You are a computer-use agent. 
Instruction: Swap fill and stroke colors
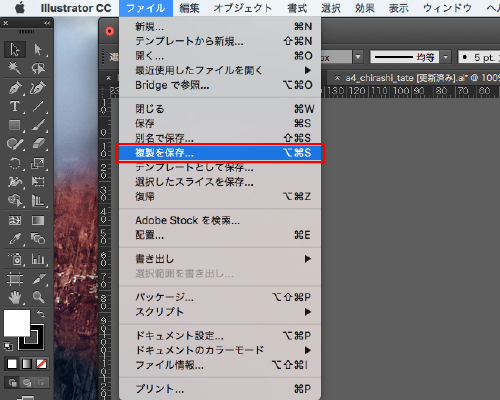[41, 314]
